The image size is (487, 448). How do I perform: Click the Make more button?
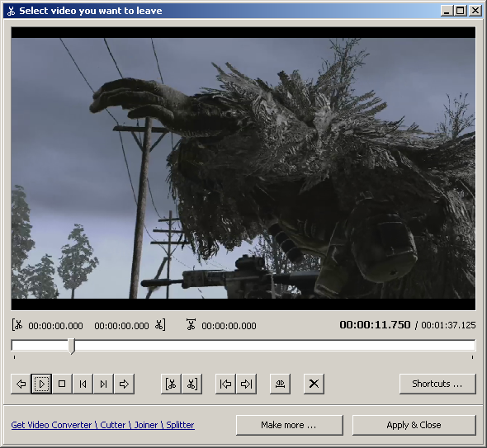click(289, 425)
